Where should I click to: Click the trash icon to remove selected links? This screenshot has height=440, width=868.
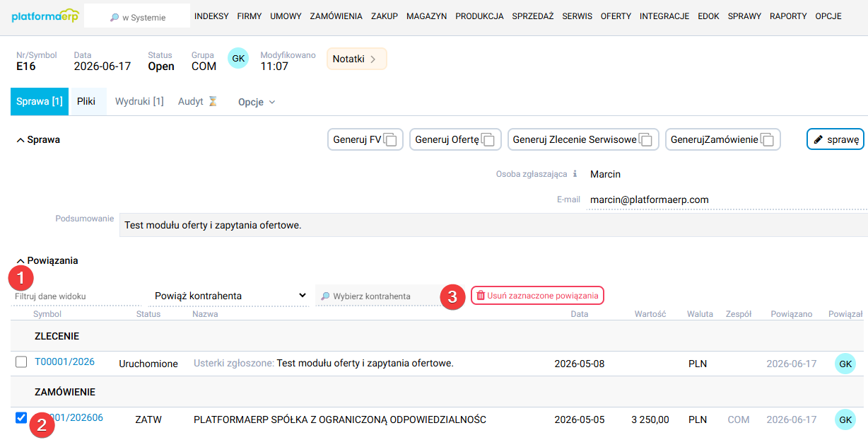(481, 296)
